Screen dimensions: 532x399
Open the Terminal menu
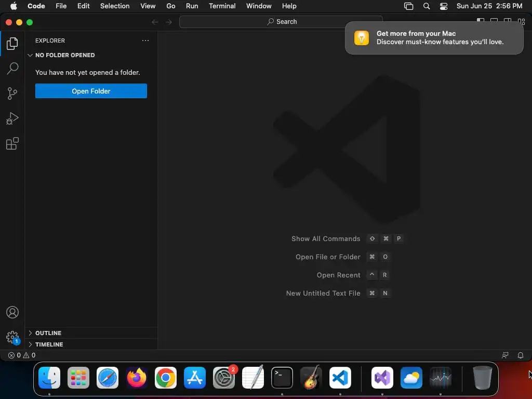click(x=222, y=6)
